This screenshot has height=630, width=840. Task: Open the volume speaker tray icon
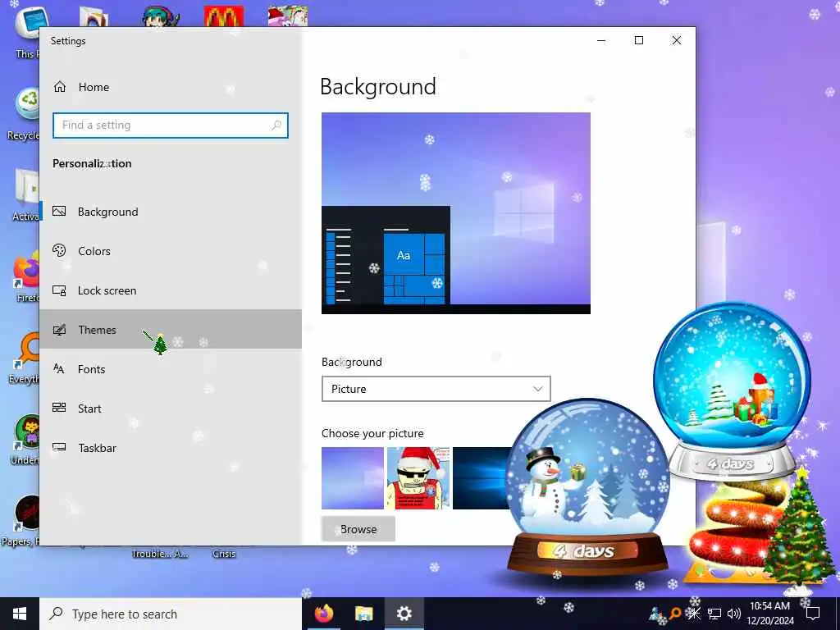click(734, 614)
